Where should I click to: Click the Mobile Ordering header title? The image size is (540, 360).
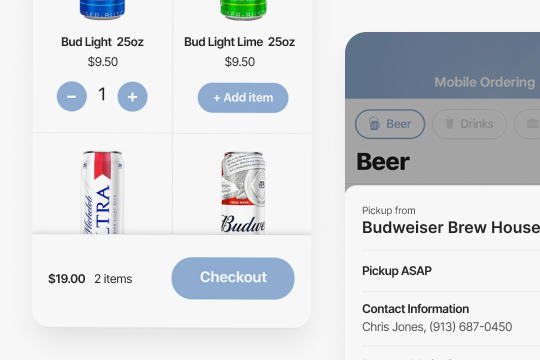[x=485, y=82]
